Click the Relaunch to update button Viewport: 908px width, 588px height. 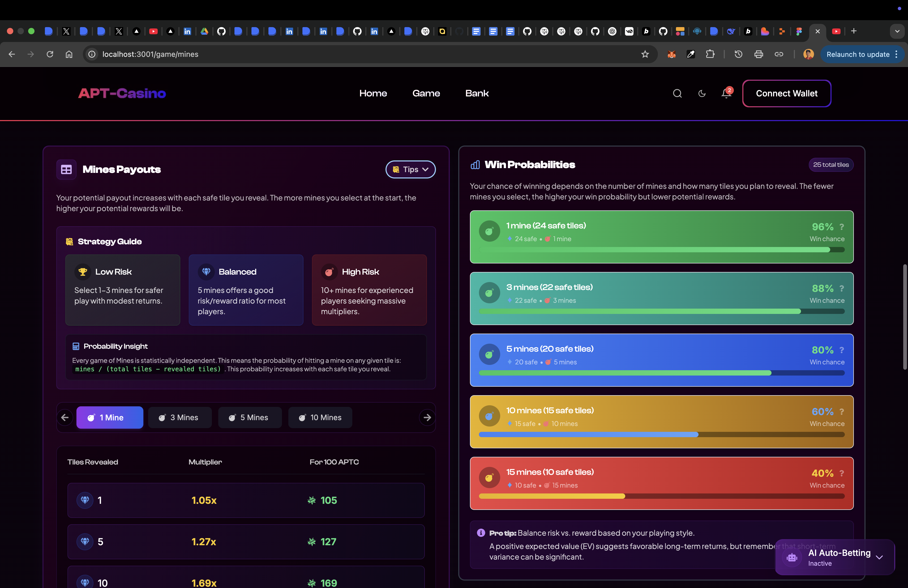pyautogui.click(x=858, y=54)
